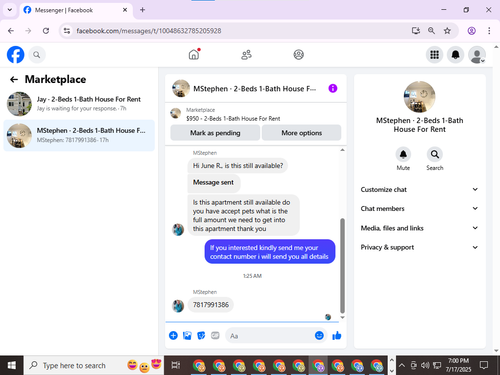Open the Facebook menu grid icon

coord(434,55)
